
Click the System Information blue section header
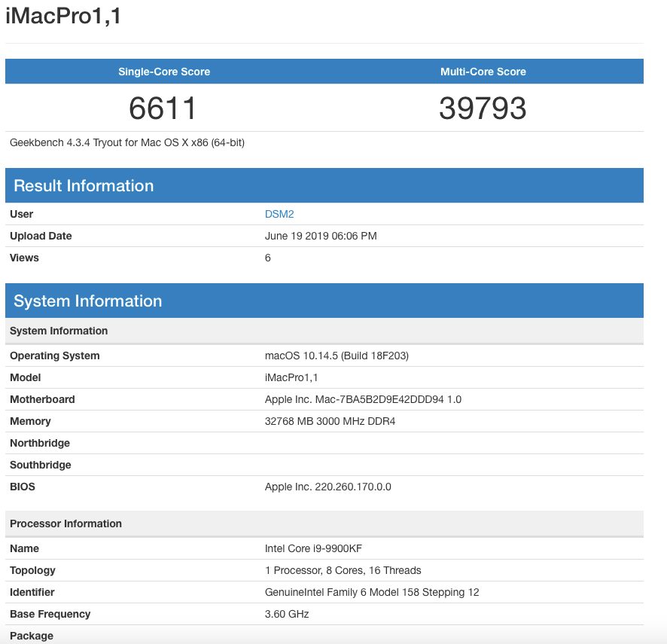tap(324, 301)
